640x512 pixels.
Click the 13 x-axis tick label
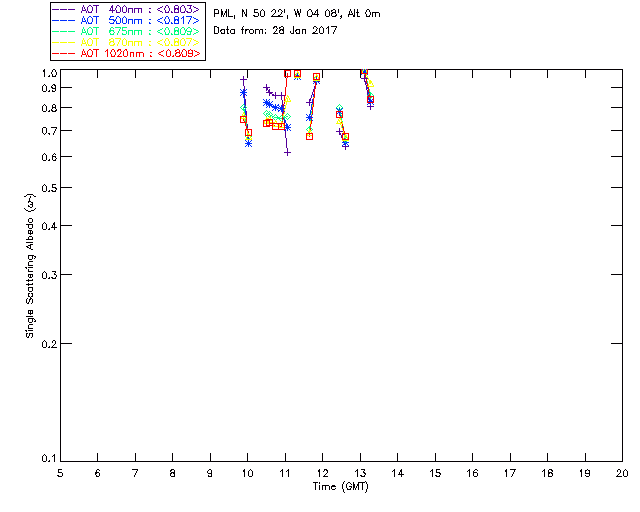click(x=360, y=473)
